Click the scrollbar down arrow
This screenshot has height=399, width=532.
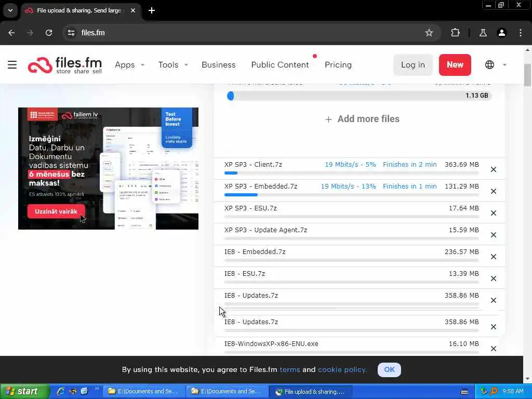(527, 379)
